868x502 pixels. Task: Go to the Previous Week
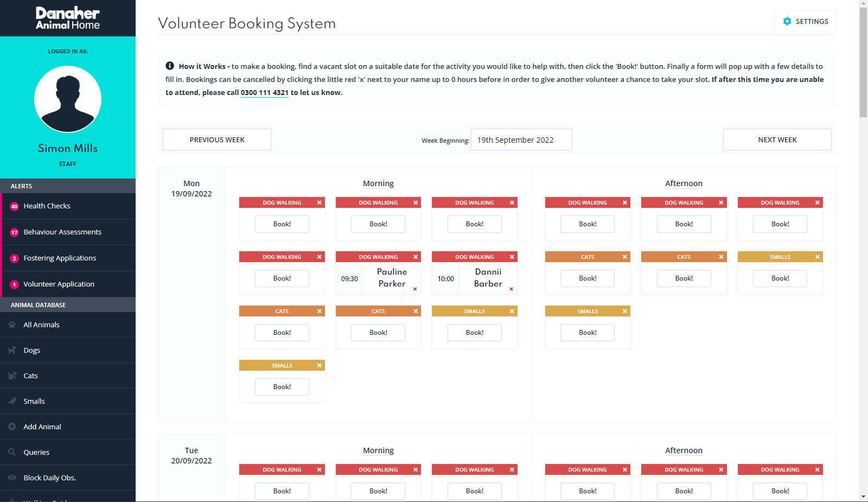pyautogui.click(x=217, y=139)
